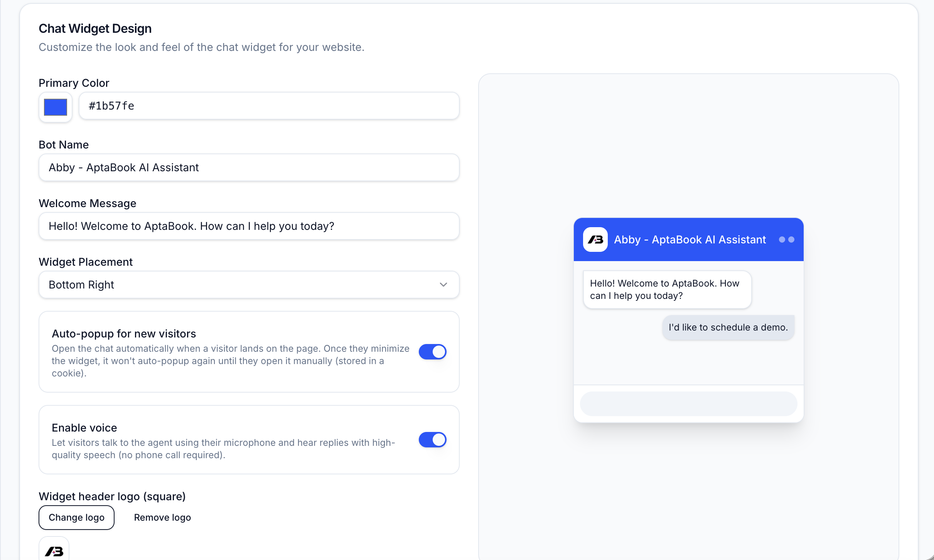The height and width of the screenshot is (560, 934).
Task: Click the welcome message bubble in preview
Action: click(x=667, y=290)
